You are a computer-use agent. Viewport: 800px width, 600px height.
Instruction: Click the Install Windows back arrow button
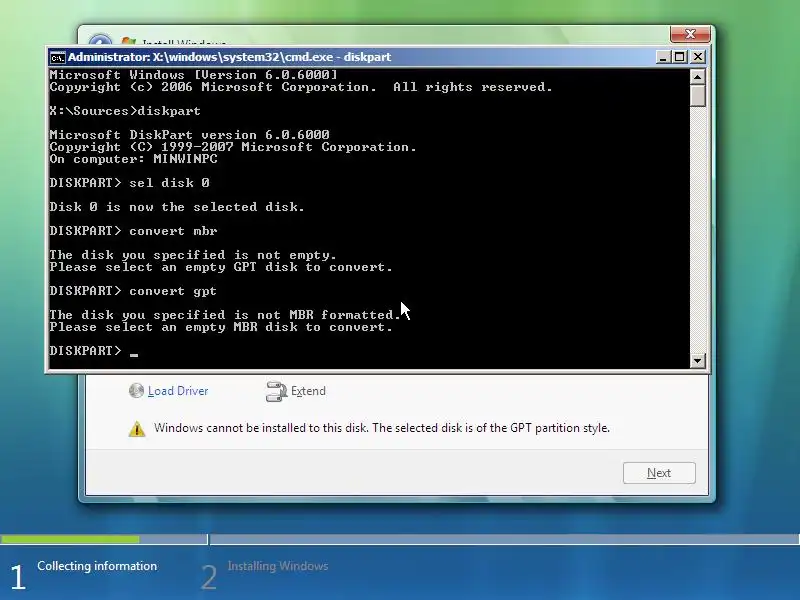point(100,40)
